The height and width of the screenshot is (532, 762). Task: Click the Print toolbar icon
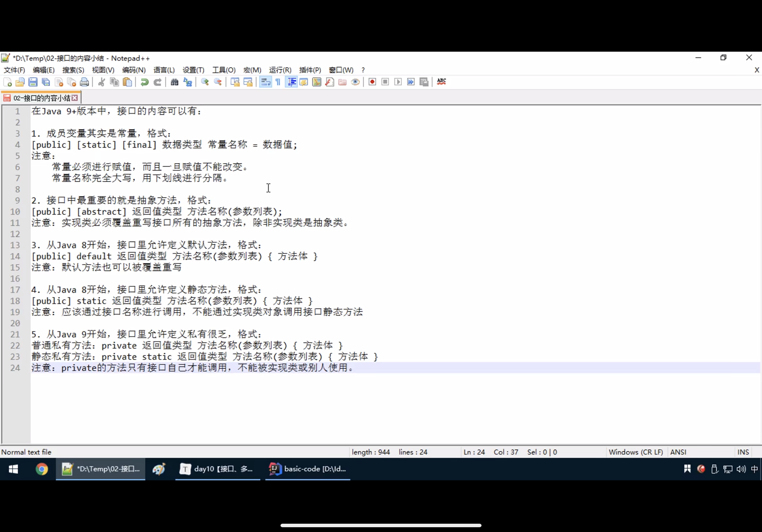coord(85,82)
